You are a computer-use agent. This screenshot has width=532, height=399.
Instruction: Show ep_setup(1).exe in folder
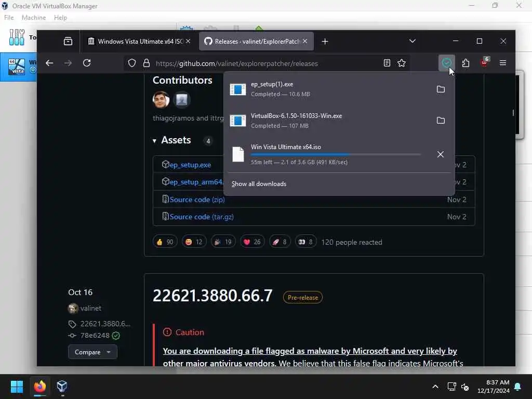coord(441,89)
